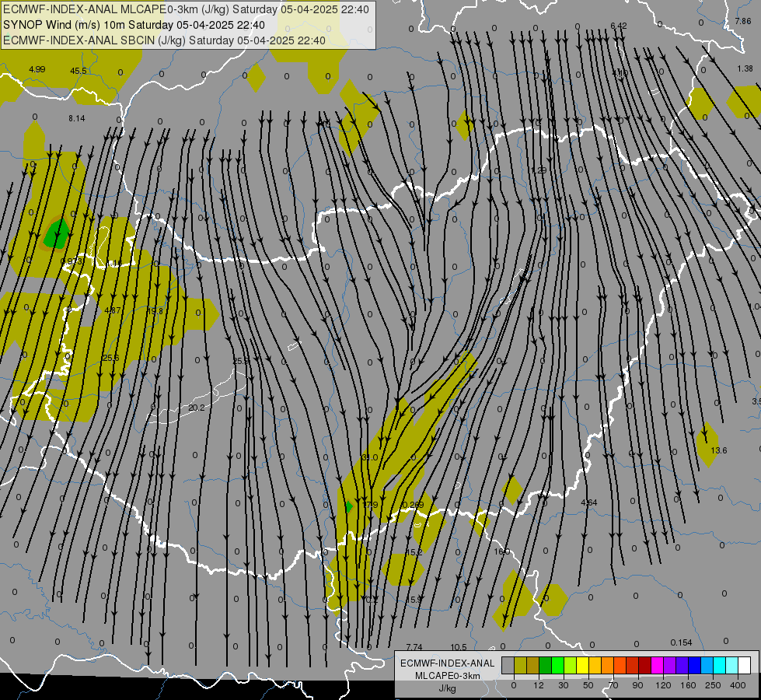Select the map value 45.5

coord(79,71)
